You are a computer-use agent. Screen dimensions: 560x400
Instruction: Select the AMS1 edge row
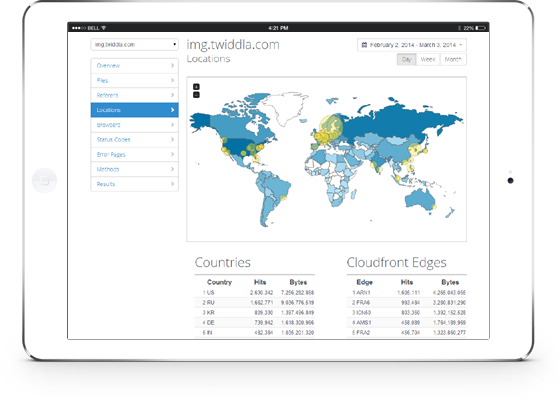click(407, 322)
